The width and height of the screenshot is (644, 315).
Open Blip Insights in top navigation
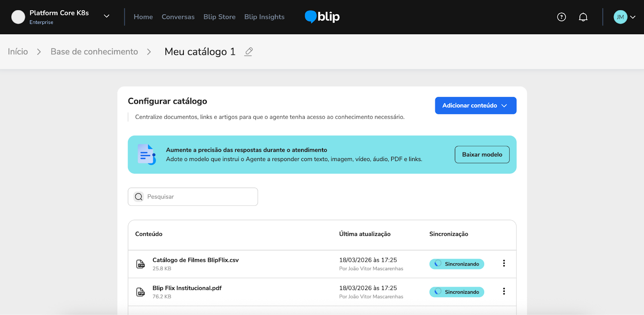(264, 17)
